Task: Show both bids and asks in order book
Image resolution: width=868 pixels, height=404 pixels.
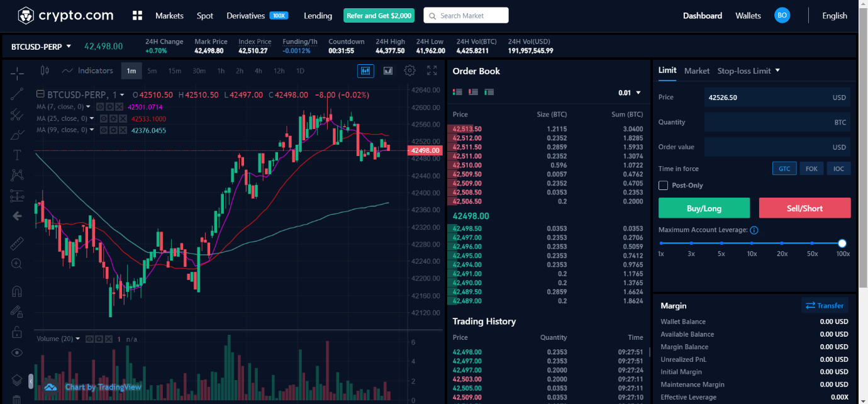Action: click(457, 92)
